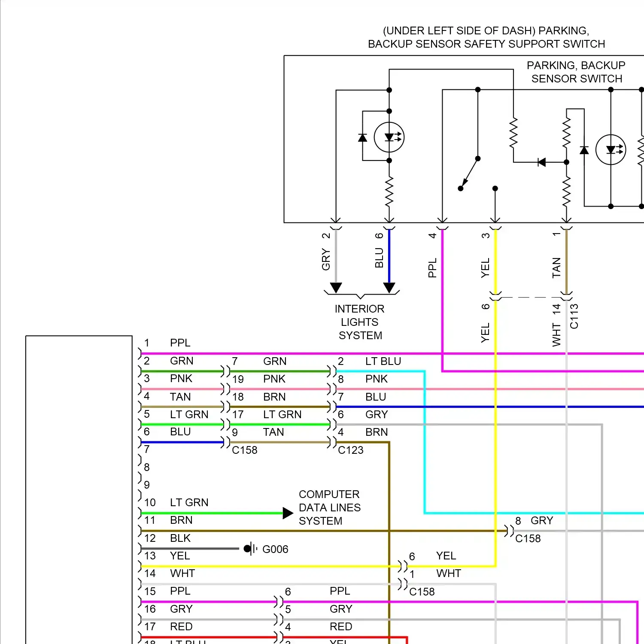Viewport: 644px width, 644px height.
Task: Click the vertical 'GRY' label at switch pin 2
Action: coord(326,259)
